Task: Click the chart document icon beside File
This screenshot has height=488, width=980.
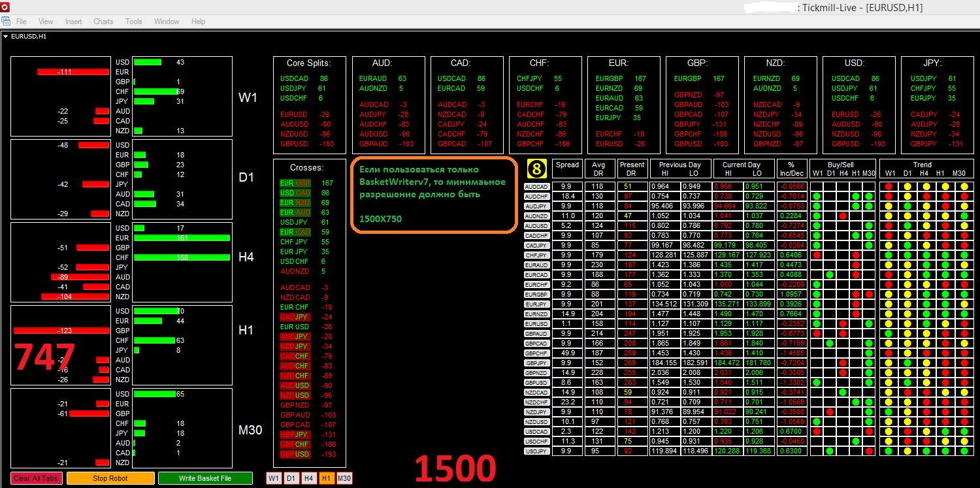Action: [6, 22]
